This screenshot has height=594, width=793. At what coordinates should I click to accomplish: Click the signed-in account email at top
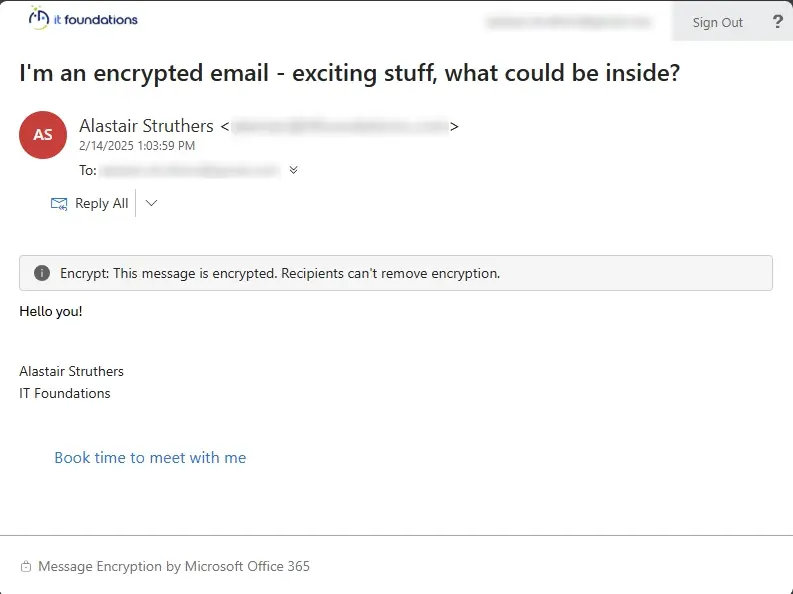[x=567, y=22]
